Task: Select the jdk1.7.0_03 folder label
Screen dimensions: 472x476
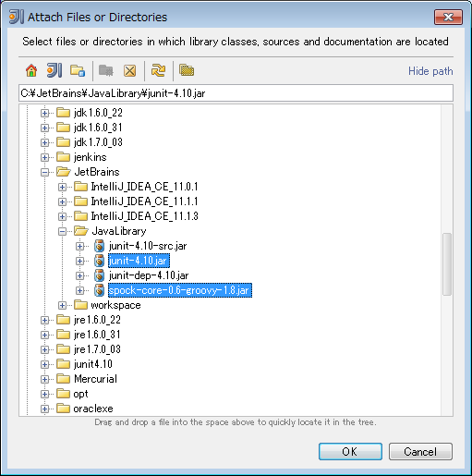Action: coord(98,142)
